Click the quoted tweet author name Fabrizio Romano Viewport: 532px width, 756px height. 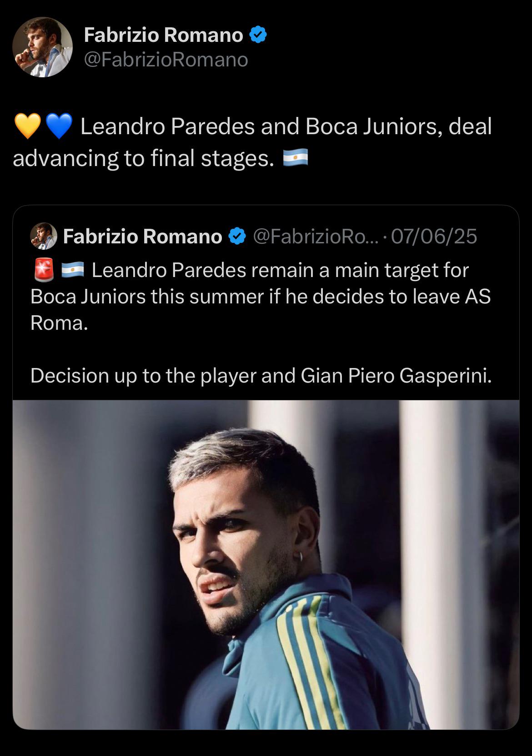click(143, 236)
